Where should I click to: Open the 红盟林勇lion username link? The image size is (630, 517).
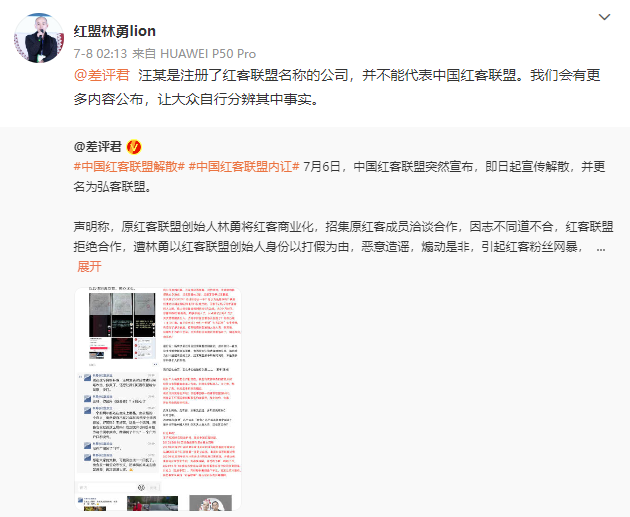(115, 31)
